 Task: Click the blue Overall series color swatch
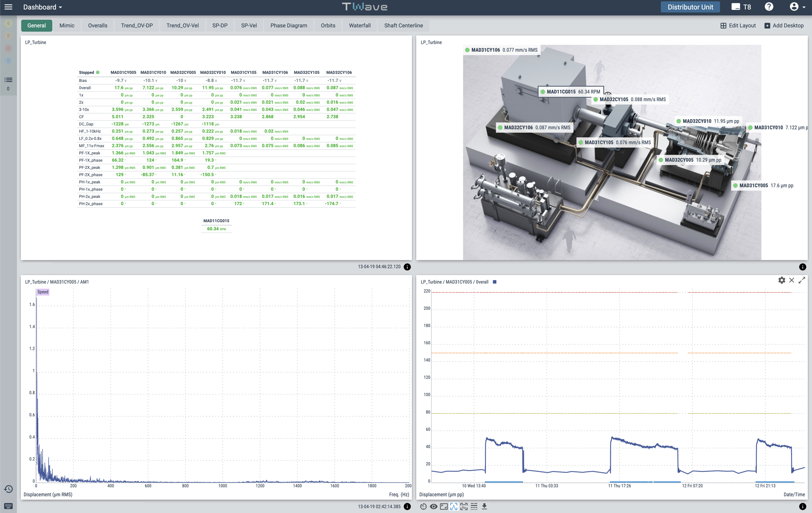coord(494,282)
